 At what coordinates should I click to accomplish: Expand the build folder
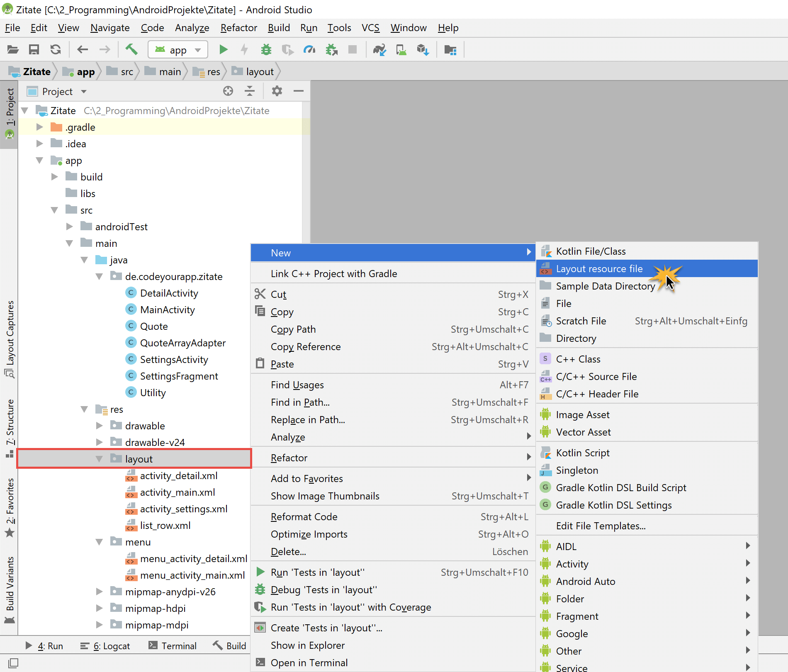55,177
